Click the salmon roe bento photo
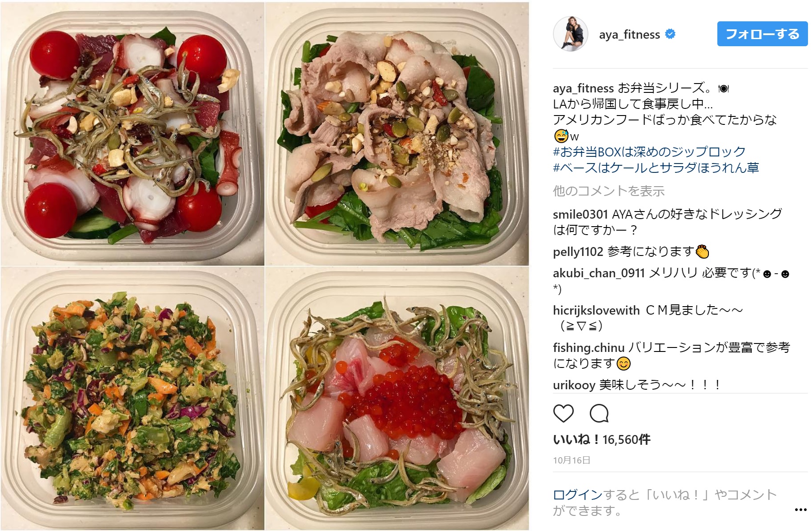 pos(397,398)
